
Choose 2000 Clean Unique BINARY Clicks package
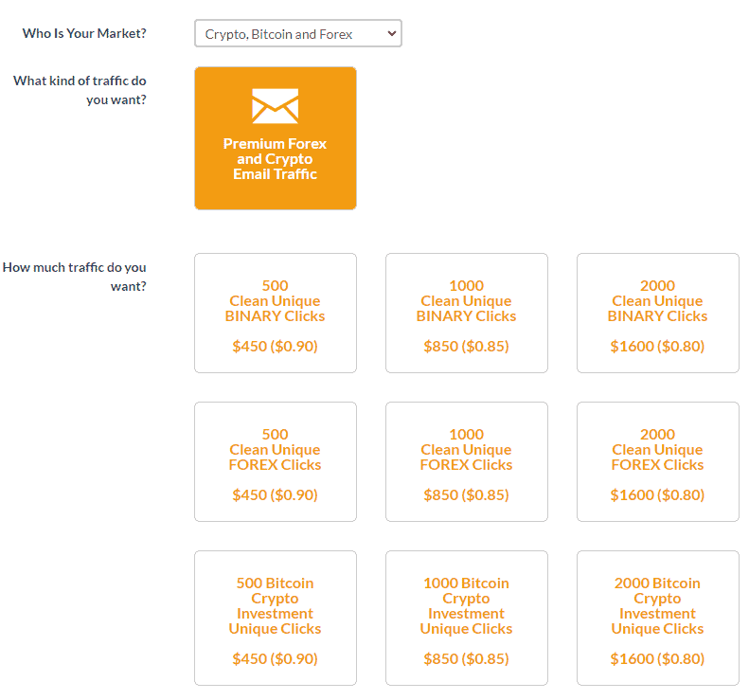click(x=658, y=313)
